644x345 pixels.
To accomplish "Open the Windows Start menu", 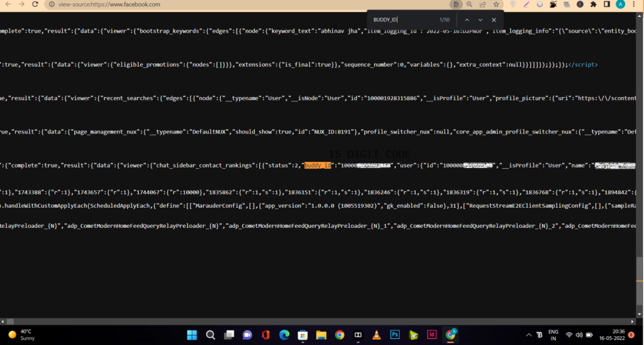I will [192, 335].
